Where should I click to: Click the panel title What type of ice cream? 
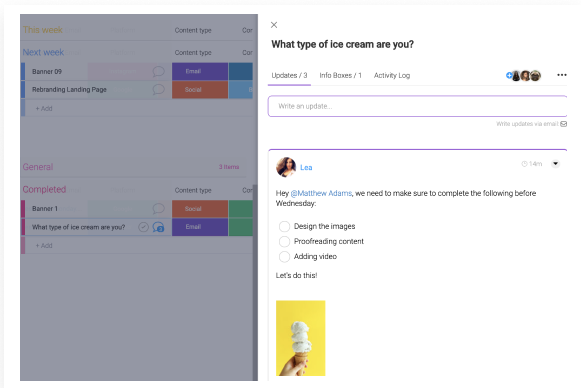tap(342, 44)
